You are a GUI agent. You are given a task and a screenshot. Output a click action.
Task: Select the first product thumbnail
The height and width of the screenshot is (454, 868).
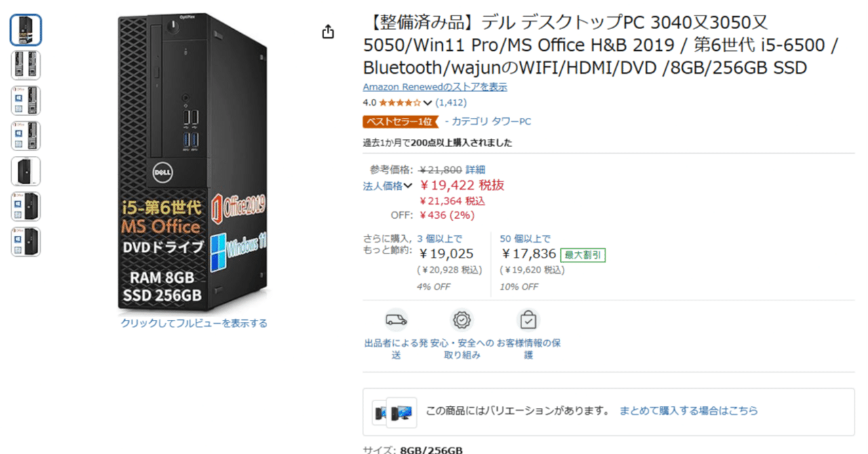pyautogui.click(x=26, y=30)
